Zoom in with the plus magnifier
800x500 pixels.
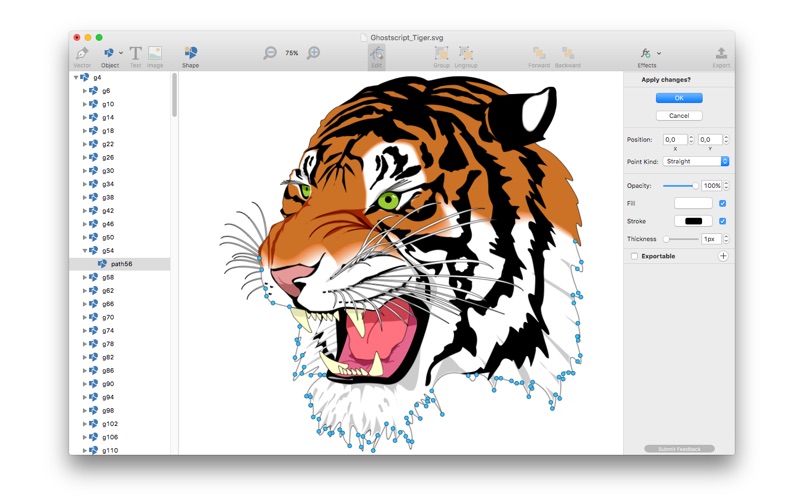[313, 53]
